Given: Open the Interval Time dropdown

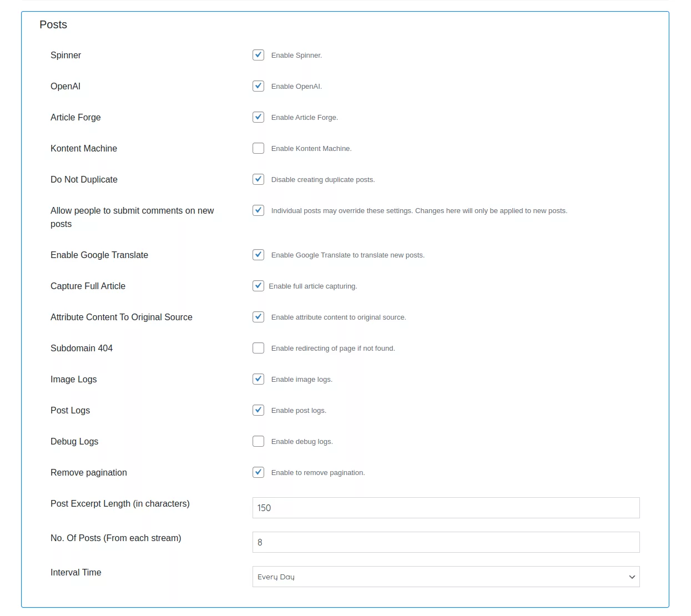Looking at the screenshot, I should (x=446, y=577).
